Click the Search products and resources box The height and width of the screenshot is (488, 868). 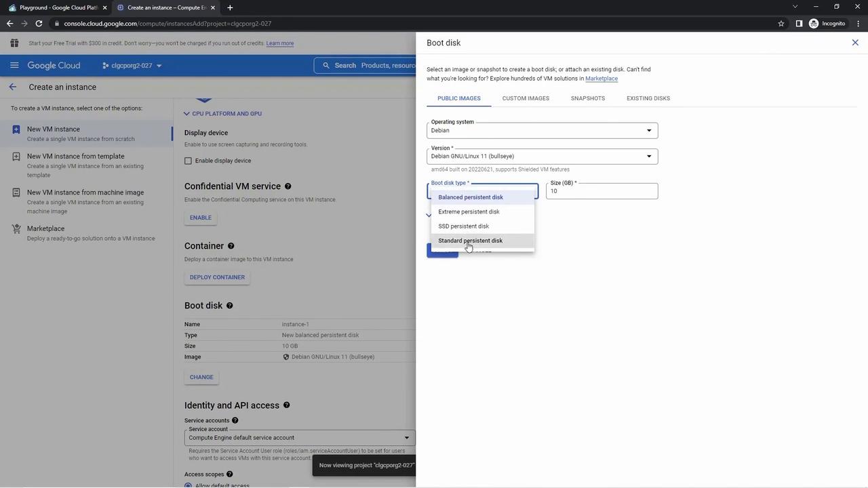pos(366,66)
